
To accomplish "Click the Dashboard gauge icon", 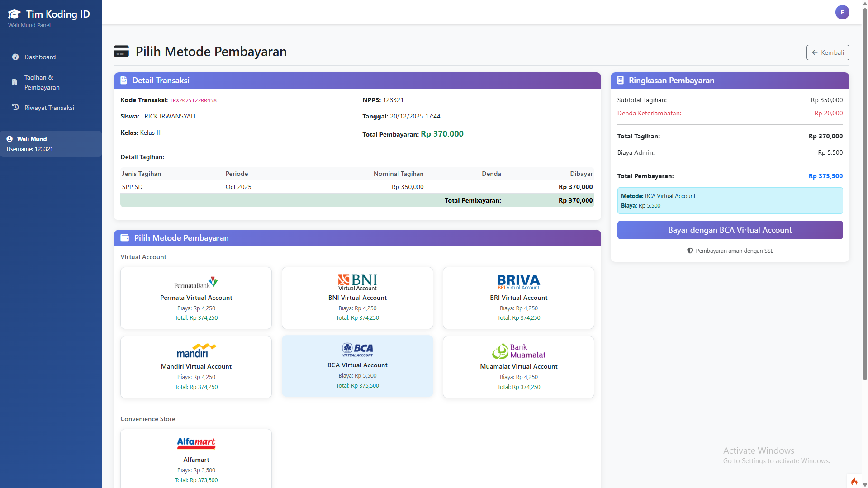I will point(15,57).
